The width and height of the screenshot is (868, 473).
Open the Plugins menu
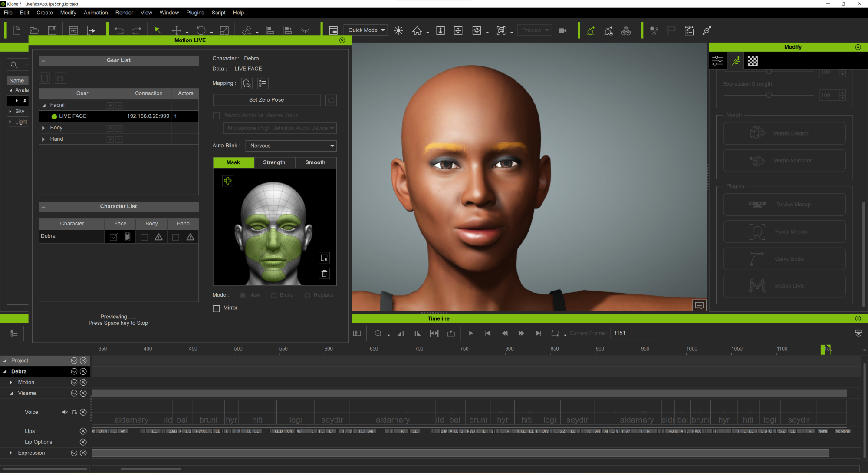(195, 13)
